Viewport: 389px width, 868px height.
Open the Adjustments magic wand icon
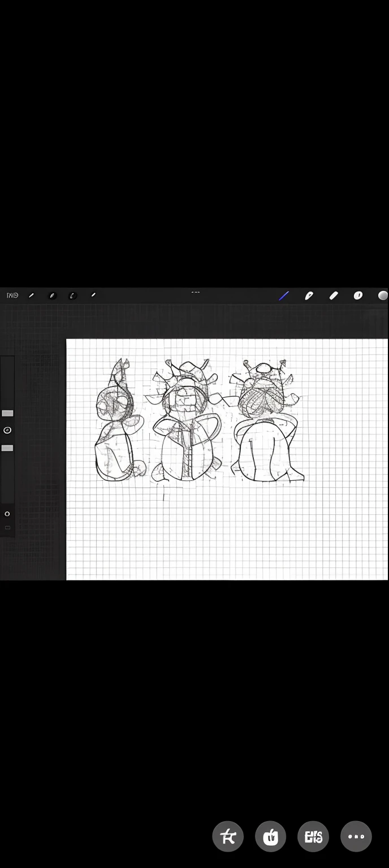(x=52, y=296)
